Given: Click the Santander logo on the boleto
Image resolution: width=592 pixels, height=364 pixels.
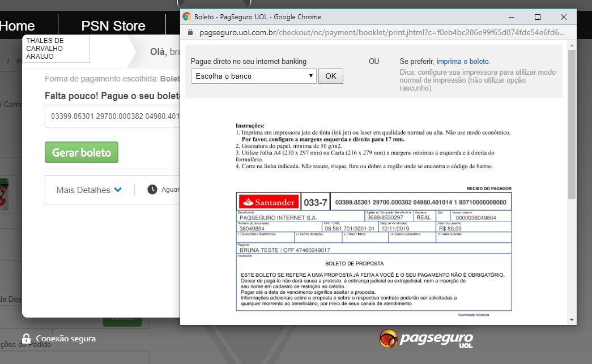Looking at the screenshot, I should [269, 202].
